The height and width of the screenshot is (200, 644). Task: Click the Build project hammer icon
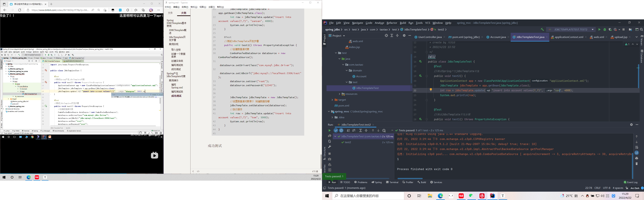[542, 30]
